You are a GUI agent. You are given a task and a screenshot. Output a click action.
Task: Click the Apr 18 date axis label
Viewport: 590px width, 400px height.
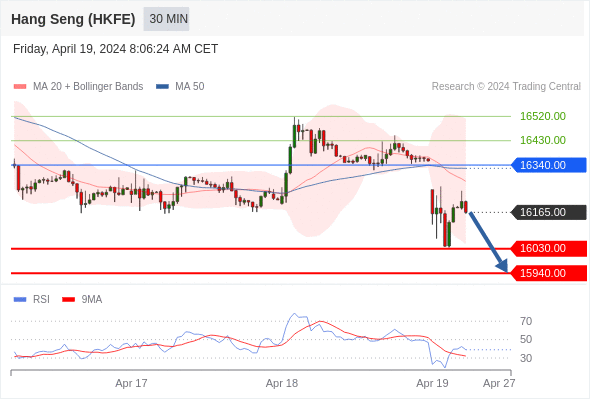click(282, 383)
